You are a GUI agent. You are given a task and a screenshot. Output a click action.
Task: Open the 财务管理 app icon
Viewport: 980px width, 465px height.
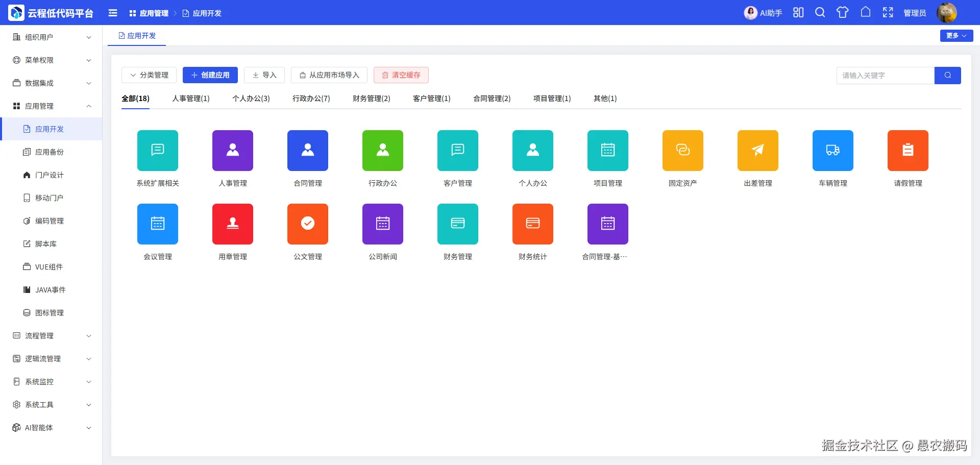tap(458, 224)
